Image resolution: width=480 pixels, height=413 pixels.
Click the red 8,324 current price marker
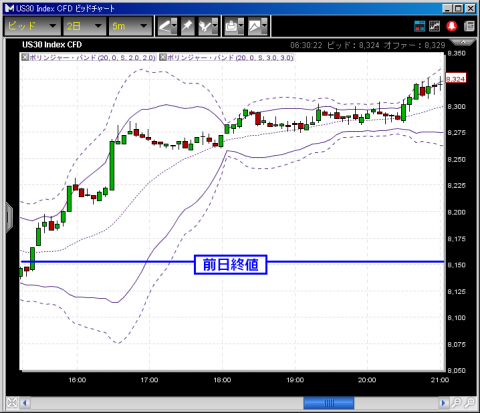tap(456, 79)
